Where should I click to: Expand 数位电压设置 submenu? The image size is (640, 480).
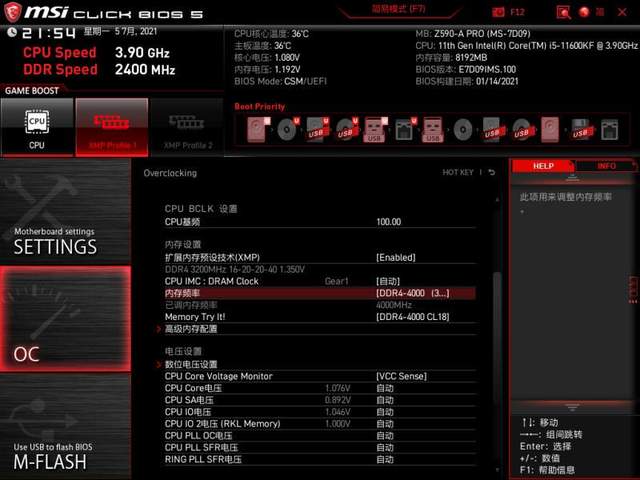click(x=191, y=364)
